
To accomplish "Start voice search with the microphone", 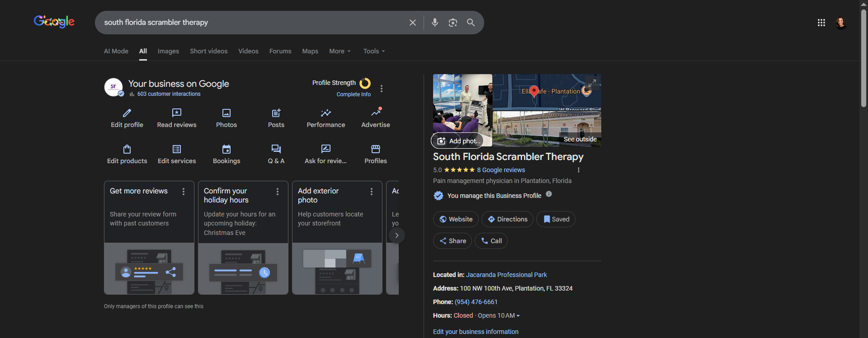I will 434,23.
